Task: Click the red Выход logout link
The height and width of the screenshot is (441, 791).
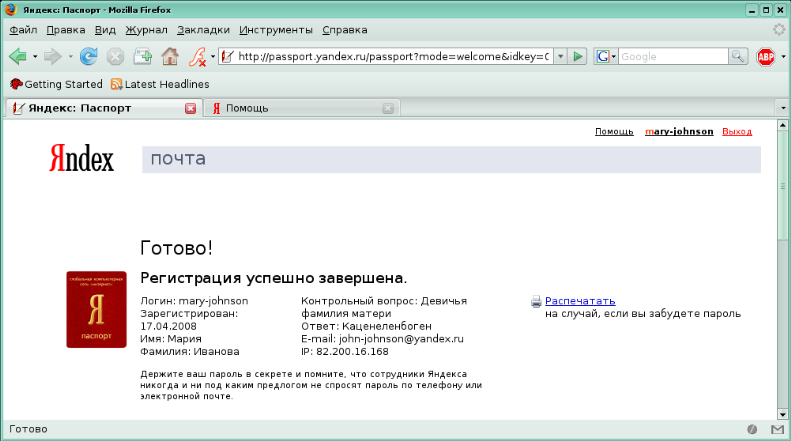Action: click(737, 132)
